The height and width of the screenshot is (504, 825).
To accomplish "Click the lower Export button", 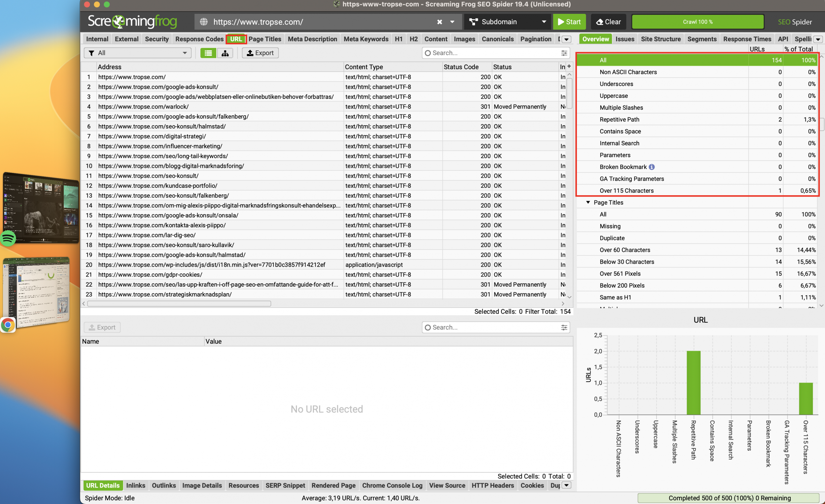I will (x=102, y=327).
